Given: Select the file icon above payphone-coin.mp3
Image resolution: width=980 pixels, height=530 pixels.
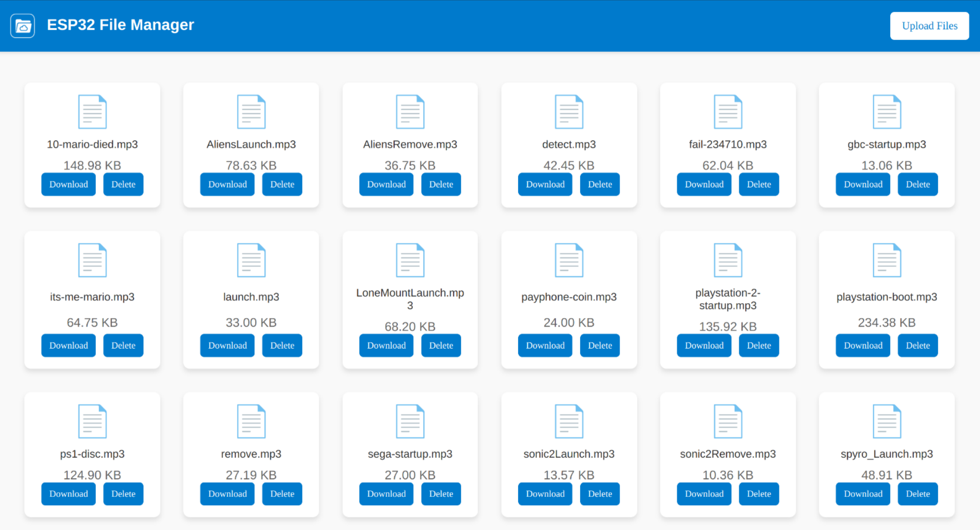Looking at the screenshot, I should pos(569,260).
